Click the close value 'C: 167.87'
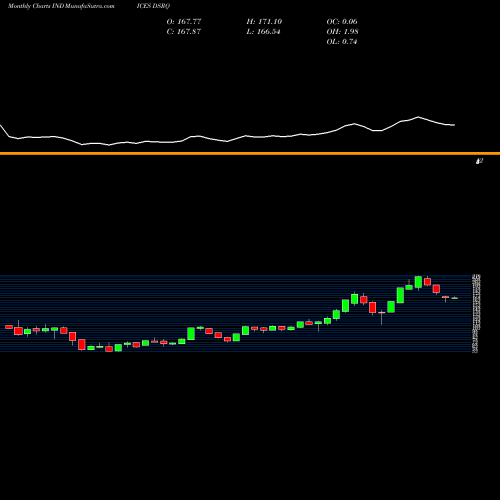This screenshot has width=500, height=500. click(x=184, y=31)
